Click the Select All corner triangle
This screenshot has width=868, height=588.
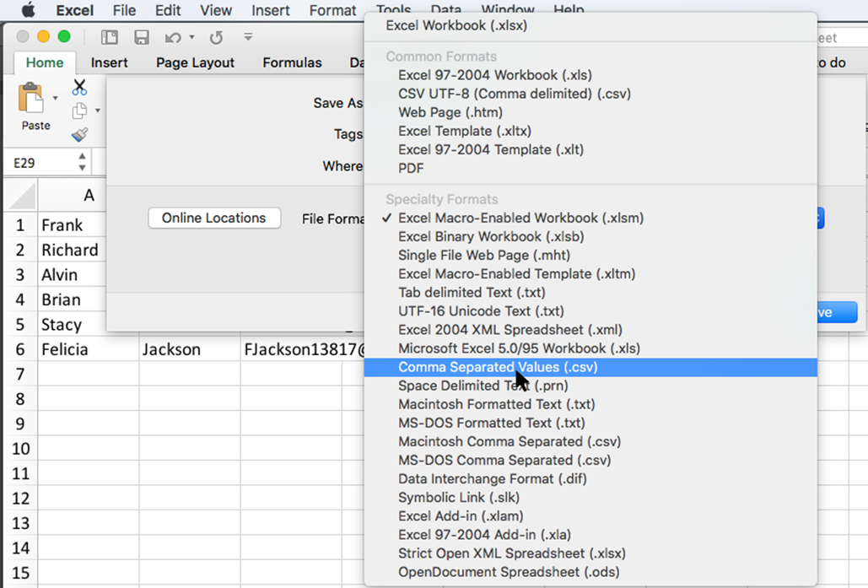point(22,195)
